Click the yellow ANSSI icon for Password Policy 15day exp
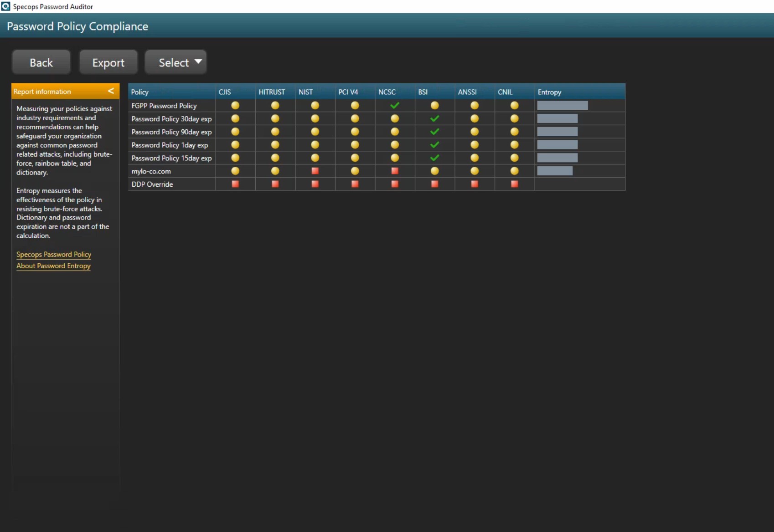This screenshot has height=532, width=774. point(475,158)
